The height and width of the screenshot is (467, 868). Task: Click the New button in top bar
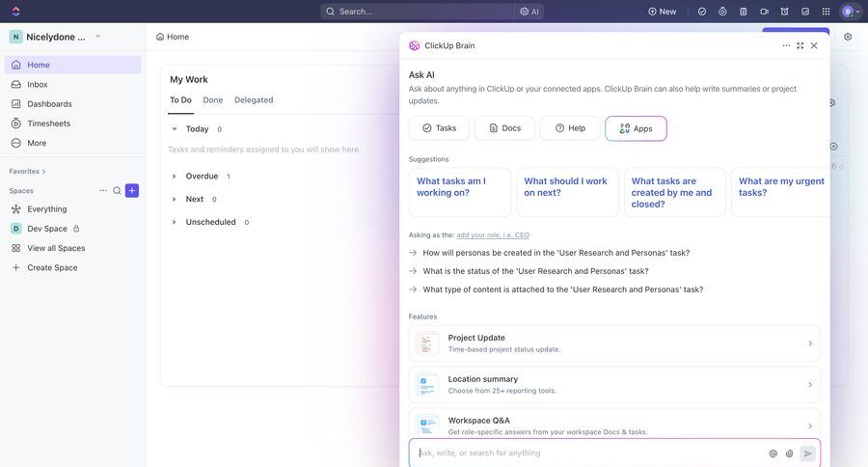662,11
